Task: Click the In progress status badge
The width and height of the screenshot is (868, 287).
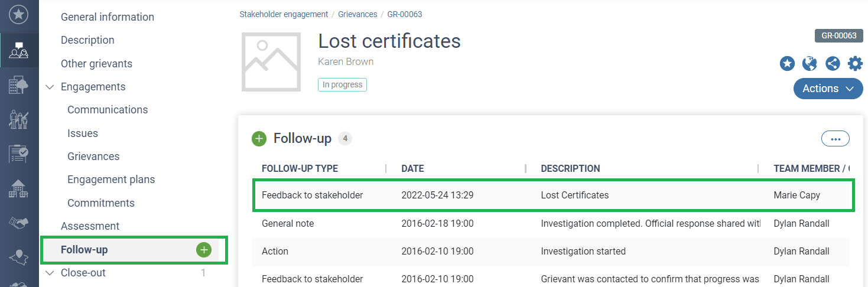Action: coord(342,85)
